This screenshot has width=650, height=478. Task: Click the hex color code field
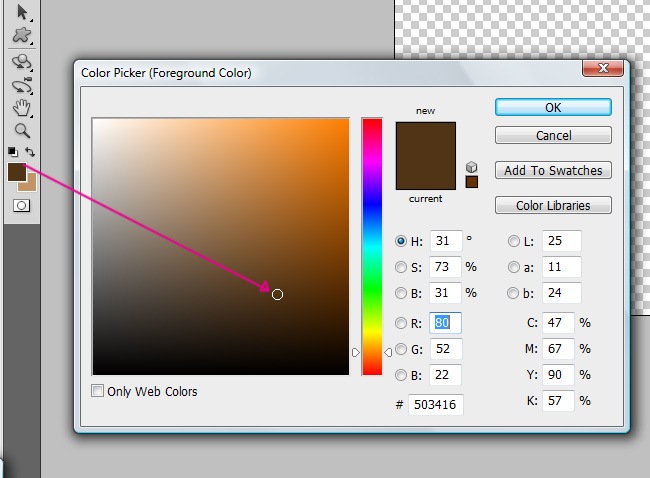[435, 404]
